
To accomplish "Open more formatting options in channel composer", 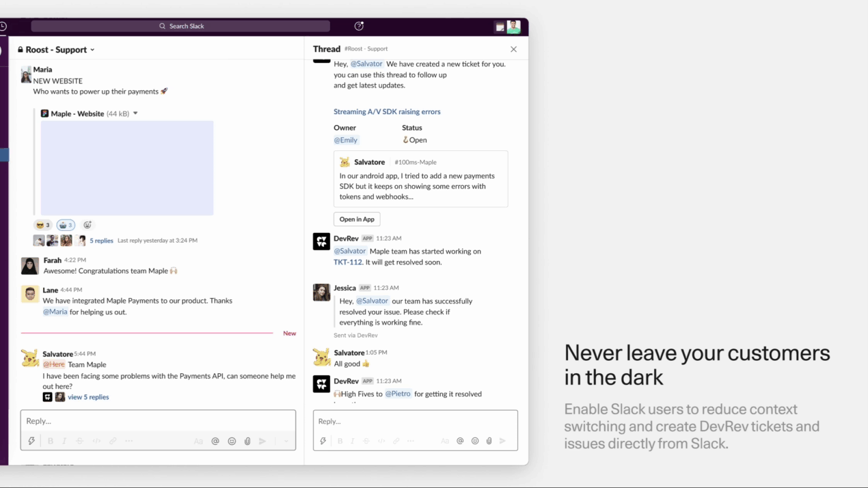I will click(129, 442).
